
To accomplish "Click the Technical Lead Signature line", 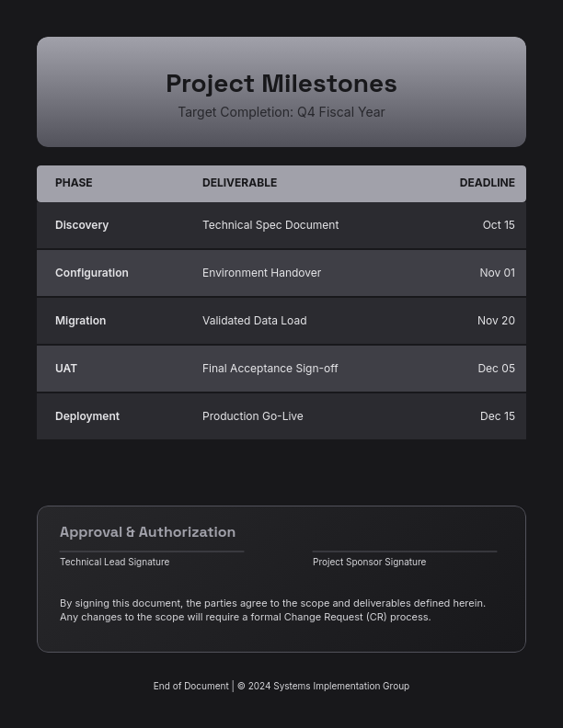I will 152,552.
